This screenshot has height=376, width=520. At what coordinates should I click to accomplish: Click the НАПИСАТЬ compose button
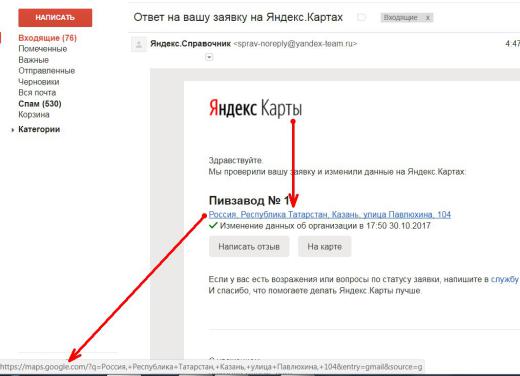click(55, 18)
